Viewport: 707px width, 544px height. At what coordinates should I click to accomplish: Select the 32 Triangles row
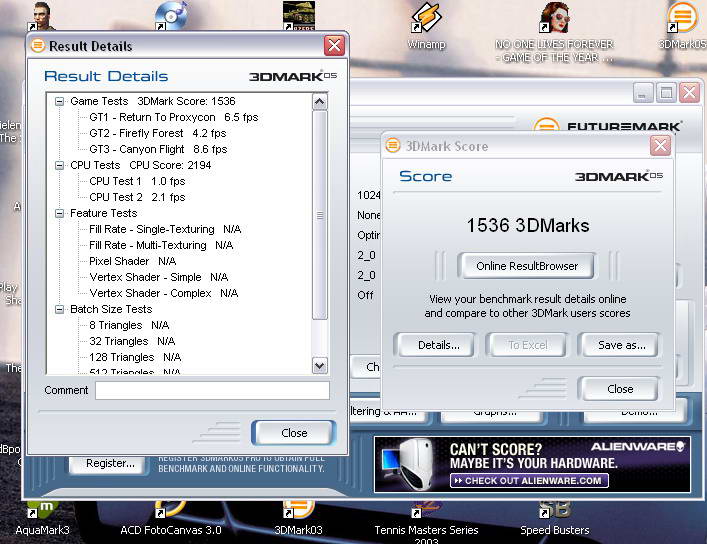click(x=132, y=341)
